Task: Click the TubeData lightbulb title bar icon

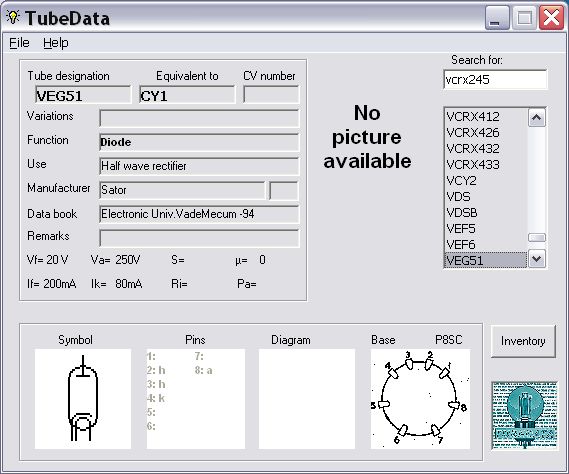Action: (x=13, y=17)
